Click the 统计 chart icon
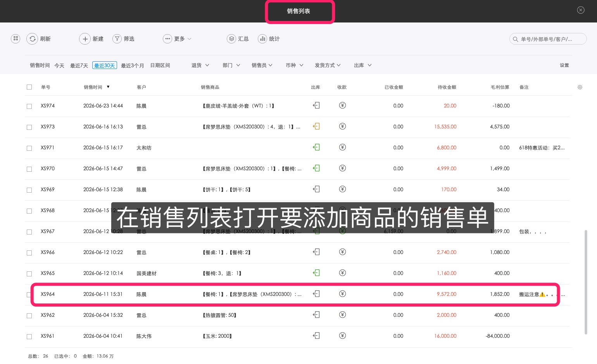This screenshot has width=597, height=364. pyautogui.click(x=262, y=39)
